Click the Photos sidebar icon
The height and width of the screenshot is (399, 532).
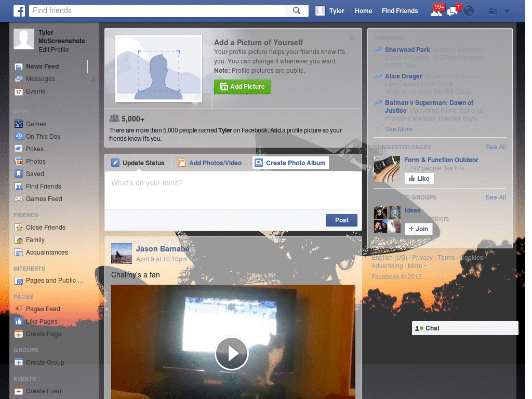click(19, 162)
